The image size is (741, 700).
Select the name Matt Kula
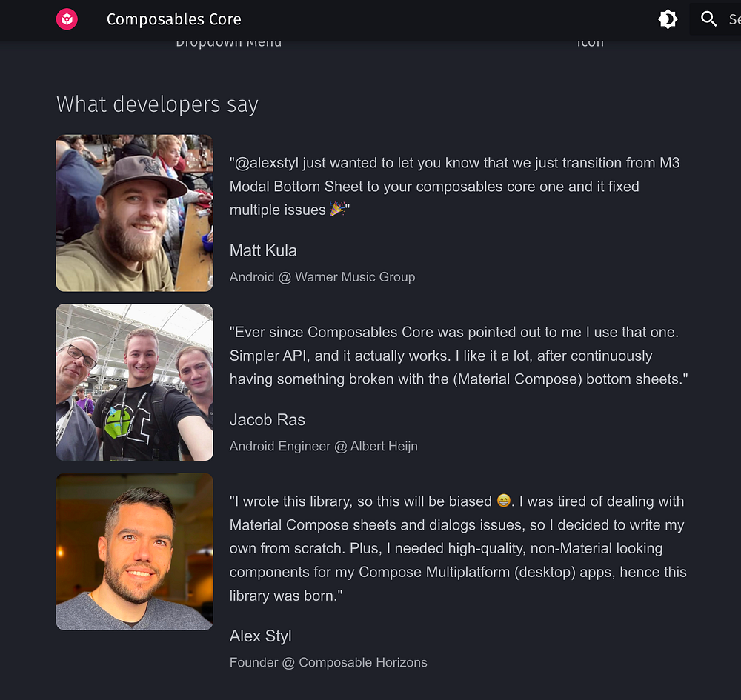(263, 250)
